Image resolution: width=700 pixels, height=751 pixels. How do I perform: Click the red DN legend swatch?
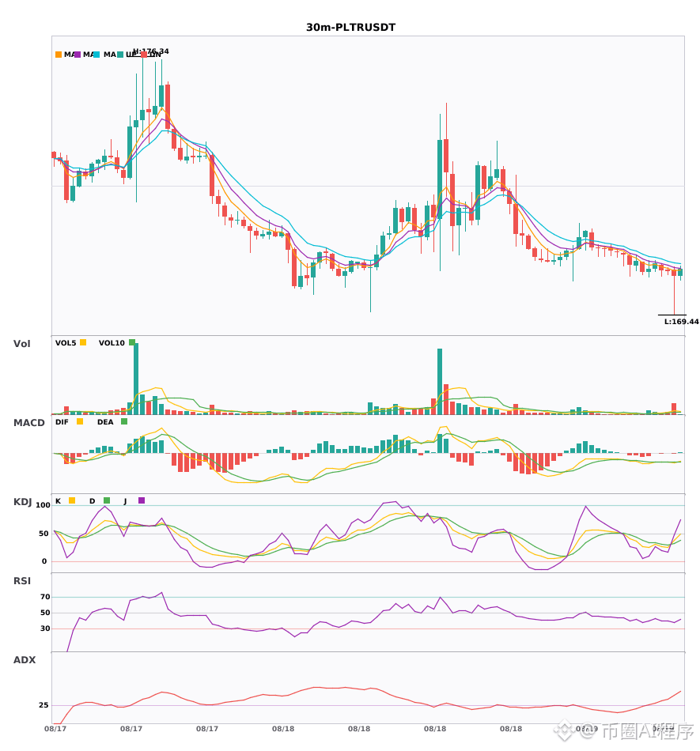click(x=144, y=55)
